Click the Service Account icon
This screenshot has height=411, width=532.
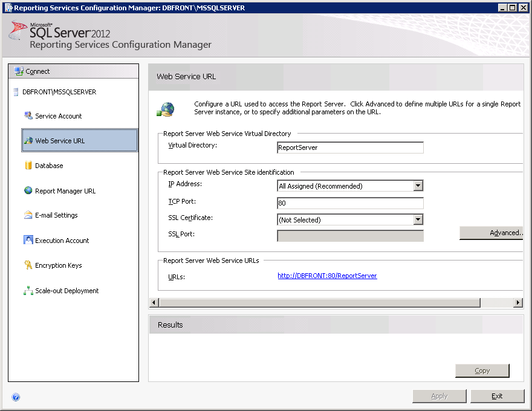(x=28, y=115)
